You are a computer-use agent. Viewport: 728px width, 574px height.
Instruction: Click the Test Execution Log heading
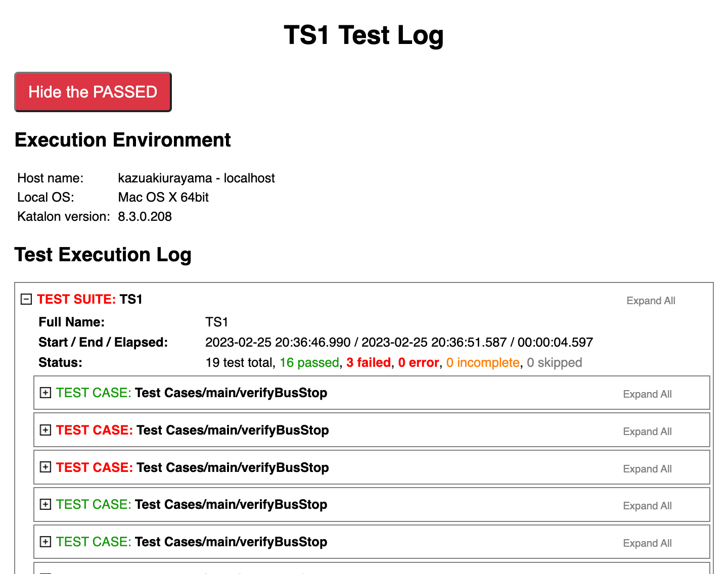103,255
